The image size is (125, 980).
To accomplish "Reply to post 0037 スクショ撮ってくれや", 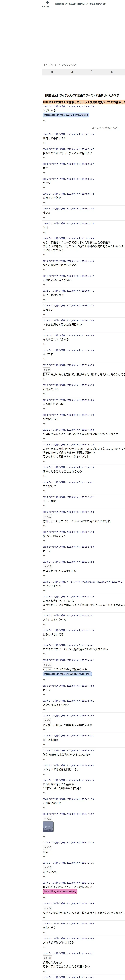I will pyautogui.click(x=44, y=710).
